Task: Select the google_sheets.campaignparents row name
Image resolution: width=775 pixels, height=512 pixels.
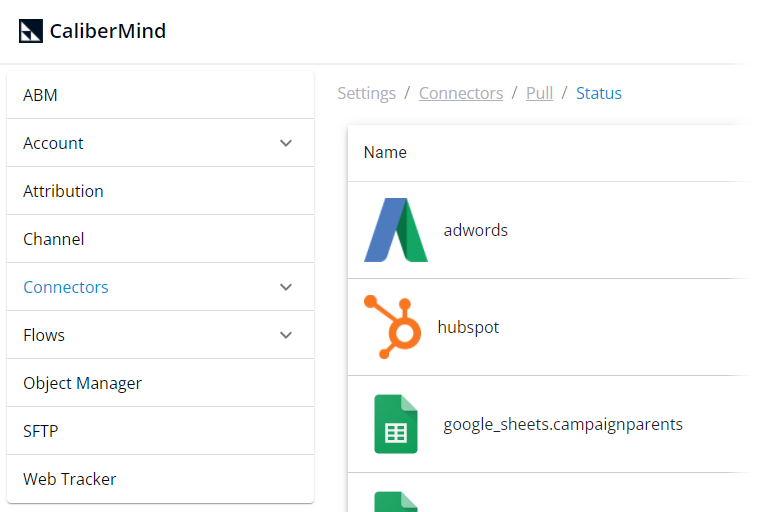Action: [563, 424]
